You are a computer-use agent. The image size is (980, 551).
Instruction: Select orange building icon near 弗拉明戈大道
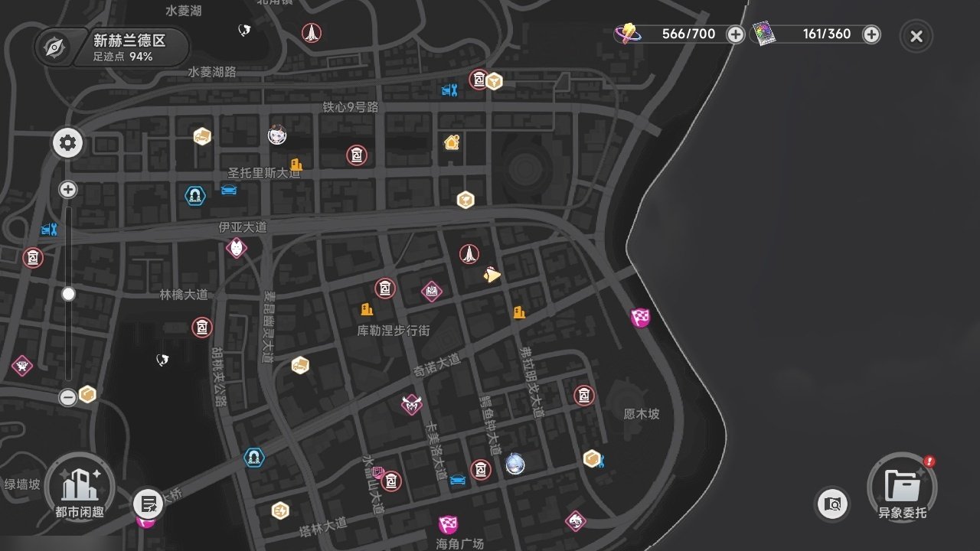pyautogui.click(x=519, y=312)
